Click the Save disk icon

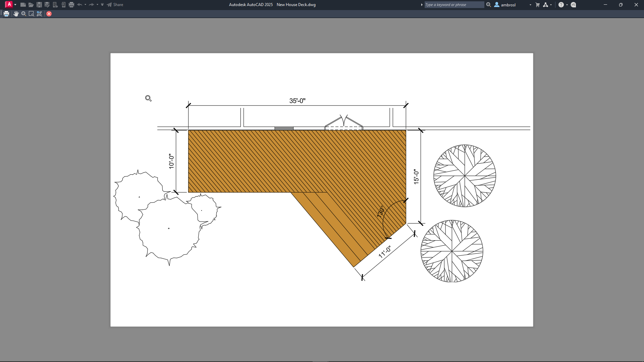(39, 5)
